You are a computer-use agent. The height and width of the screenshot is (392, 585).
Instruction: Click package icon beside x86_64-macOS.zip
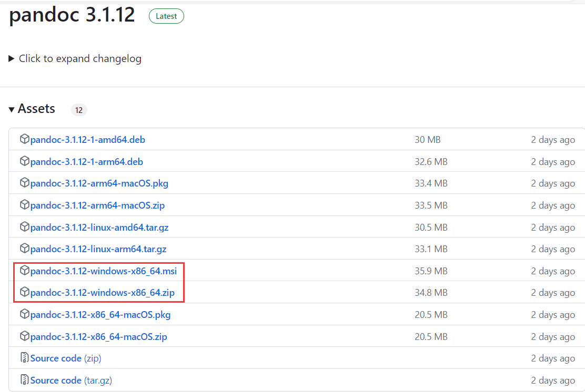coord(25,336)
